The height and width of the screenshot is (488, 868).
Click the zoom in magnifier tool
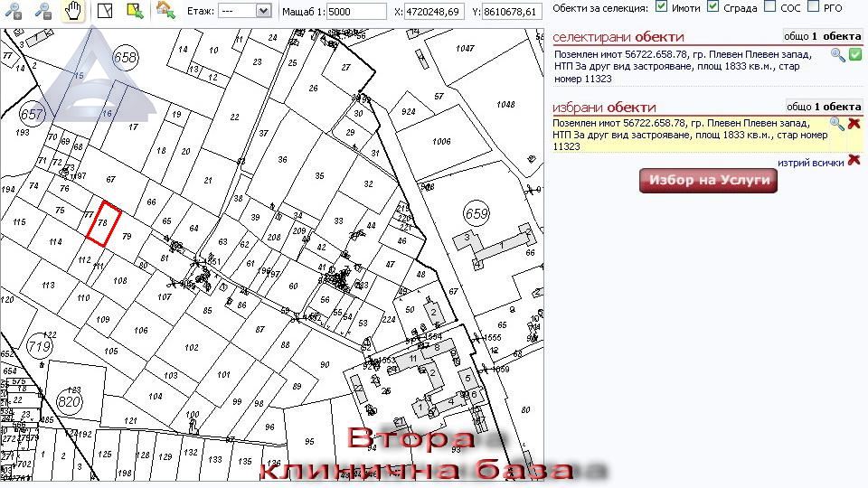click(14, 11)
